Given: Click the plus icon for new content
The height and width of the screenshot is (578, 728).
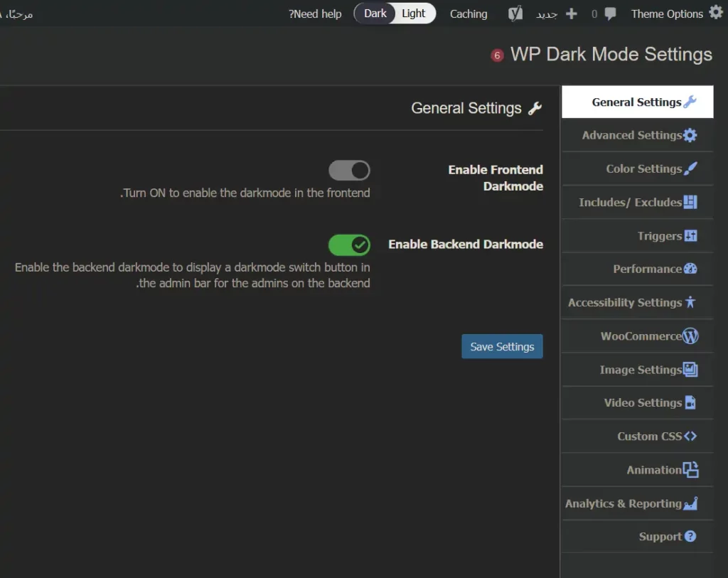Looking at the screenshot, I should 571,14.
